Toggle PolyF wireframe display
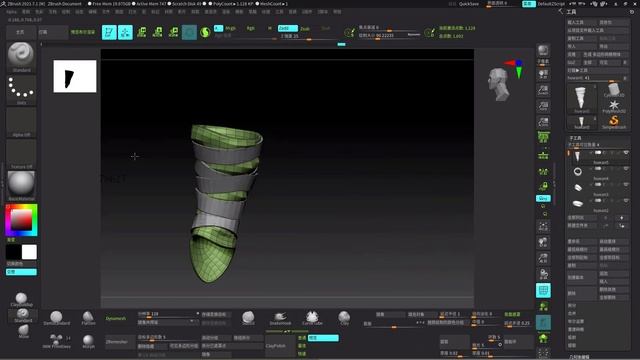This screenshot has width=640, height=360. (x=543, y=291)
